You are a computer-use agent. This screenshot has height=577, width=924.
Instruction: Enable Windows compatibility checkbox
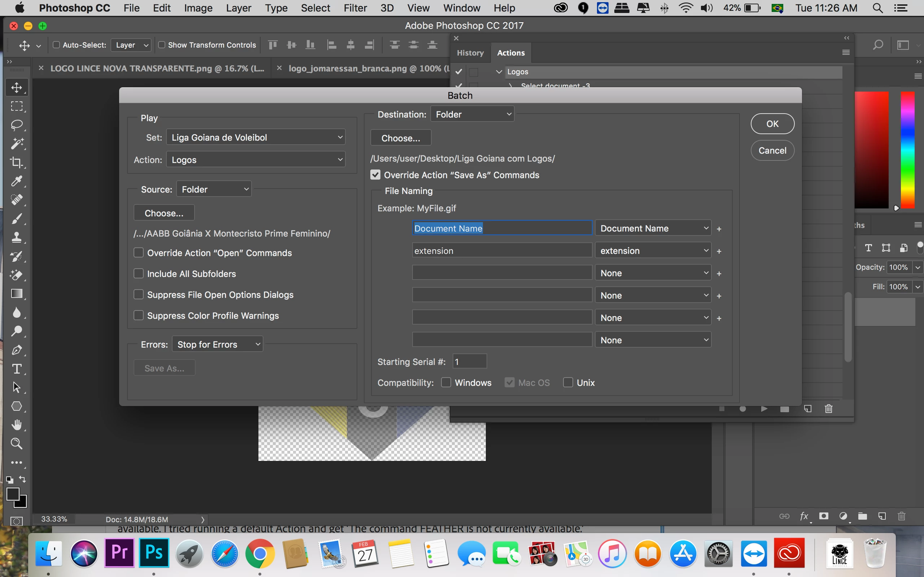click(x=446, y=382)
